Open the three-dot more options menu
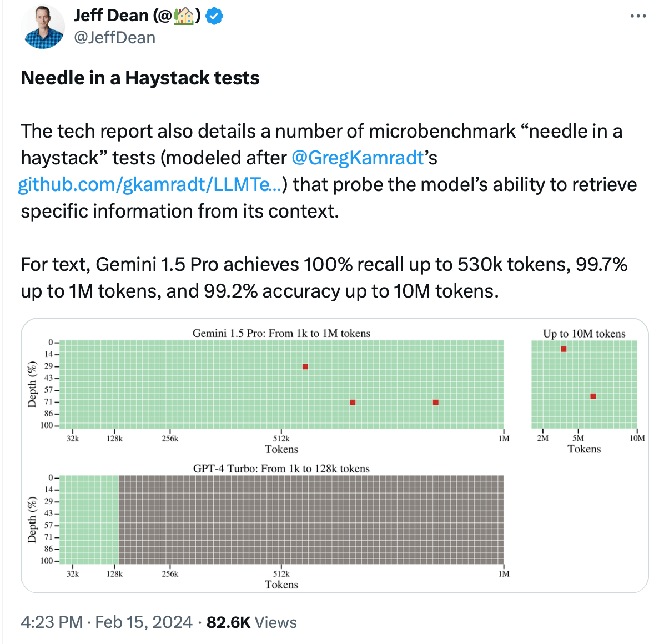Image resolution: width=664 pixels, height=644 pixels. click(638, 16)
